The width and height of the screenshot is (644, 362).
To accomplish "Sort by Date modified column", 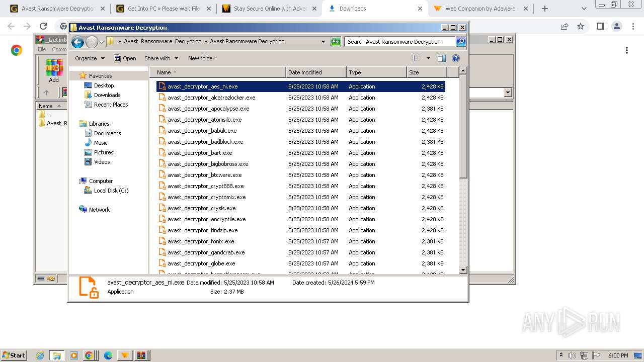I will pos(316,72).
